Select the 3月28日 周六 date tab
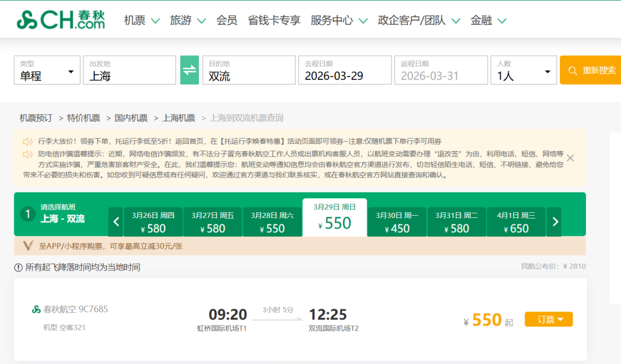621x364 pixels. tap(272, 222)
